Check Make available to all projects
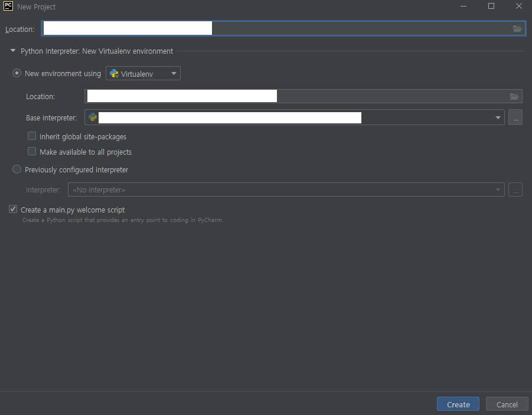Viewport: 532px width, 415px height. pyautogui.click(x=32, y=151)
